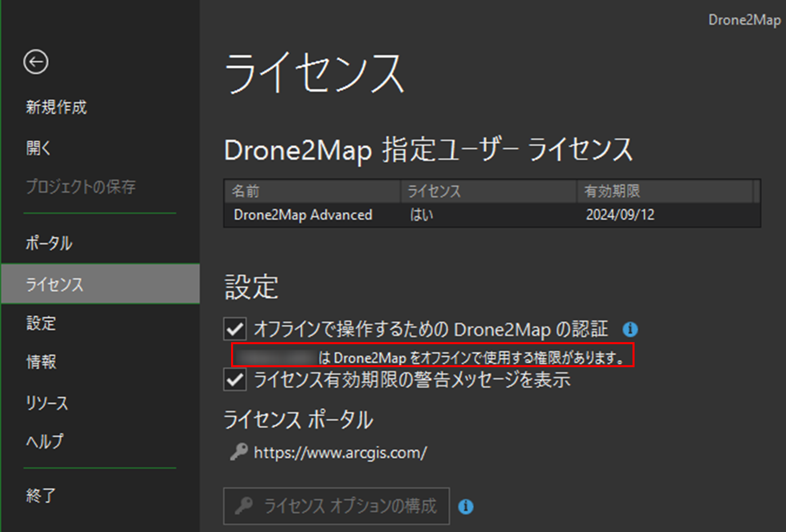
Task: Open the 情報 page
Action: pos(41,362)
